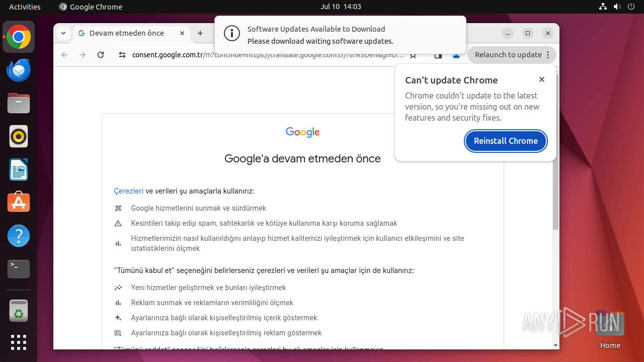Open the Help icon in the dock
This screenshot has height=362, width=644.
pyautogui.click(x=19, y=236)
